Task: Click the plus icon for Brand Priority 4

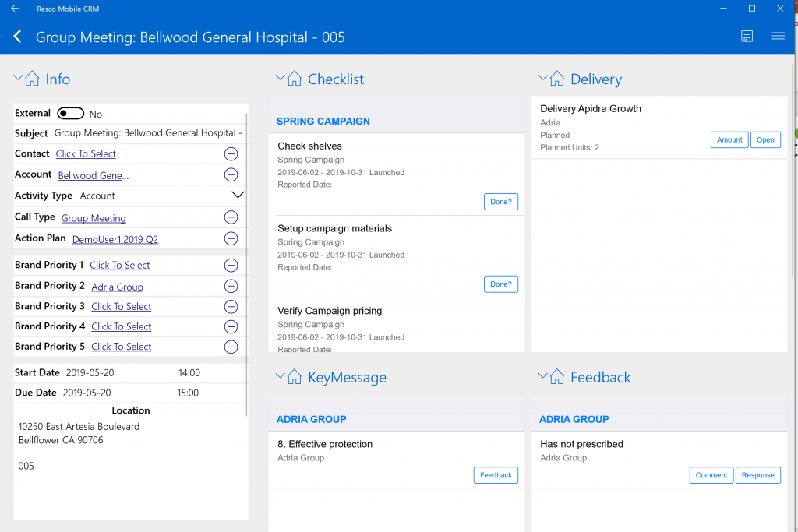Action: [231, 326]
